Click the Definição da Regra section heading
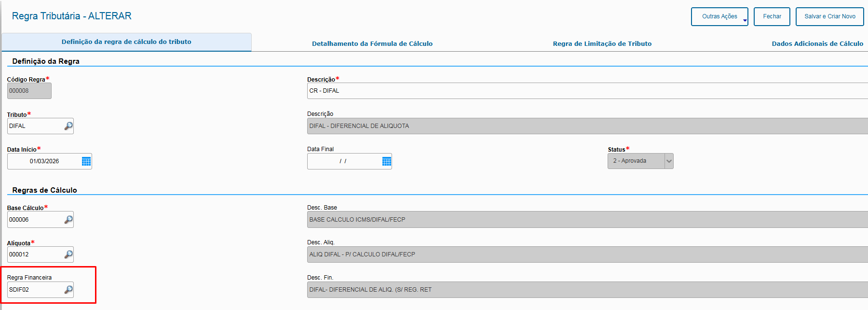Image resolution: width=868 pixels, height=310 pixels. coord(46,61)
